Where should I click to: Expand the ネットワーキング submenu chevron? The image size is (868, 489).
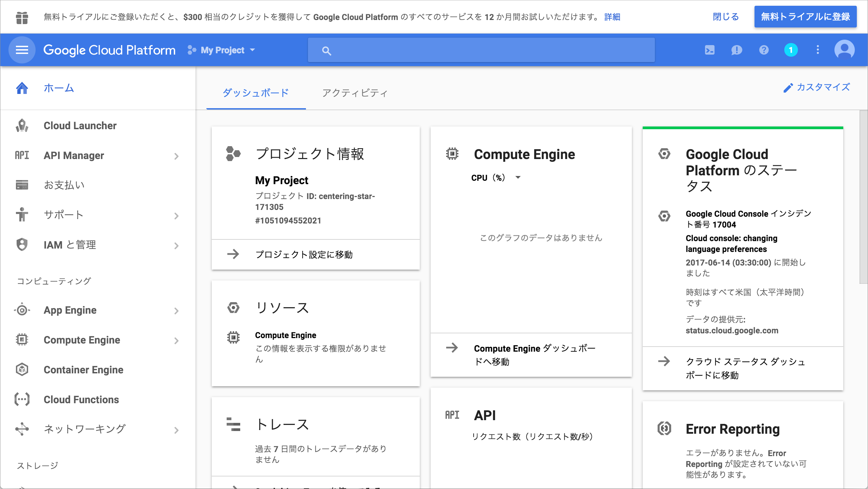176,430
